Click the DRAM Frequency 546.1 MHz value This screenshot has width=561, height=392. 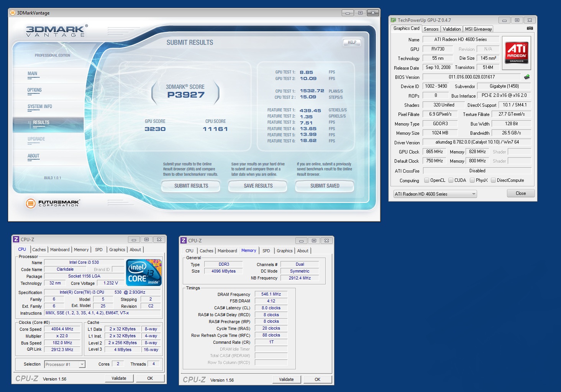click(x=271, y=294)
